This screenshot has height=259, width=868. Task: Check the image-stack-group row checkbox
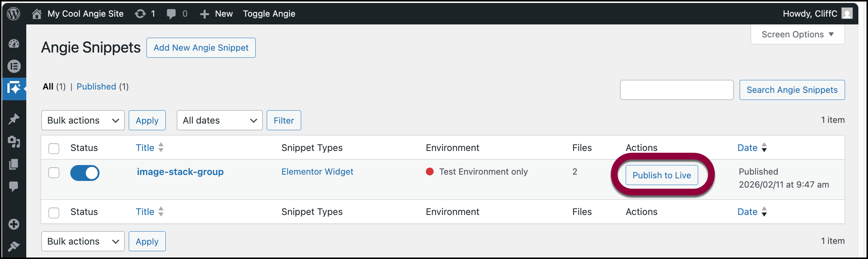click(54, 172)
